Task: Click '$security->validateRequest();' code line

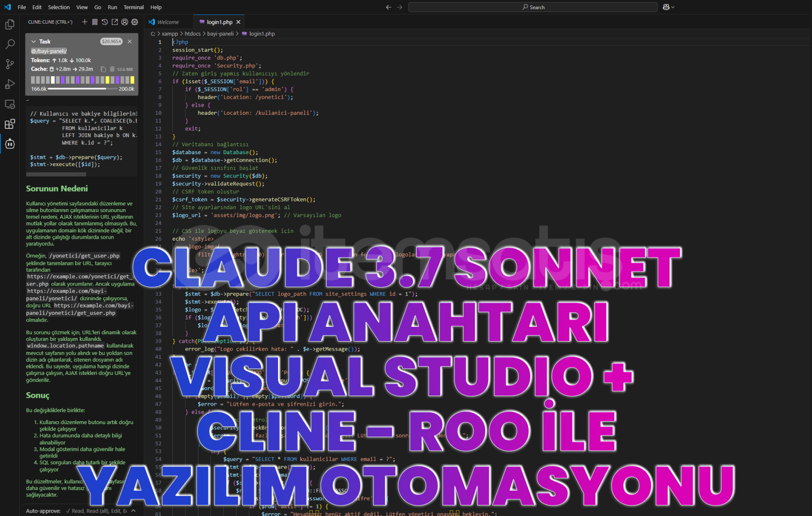Action: point(218,184)
